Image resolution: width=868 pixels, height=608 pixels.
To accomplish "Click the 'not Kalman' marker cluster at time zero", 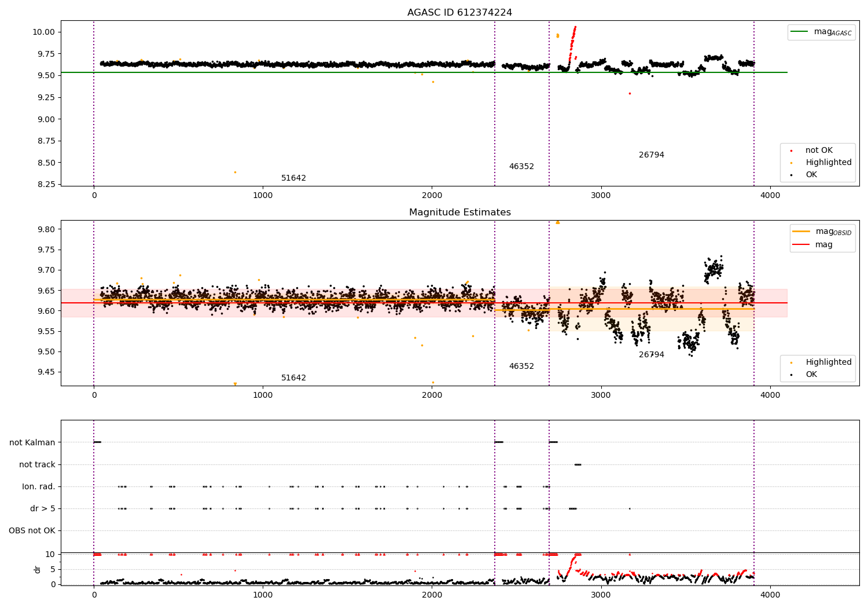I will (x=97, y=442).
